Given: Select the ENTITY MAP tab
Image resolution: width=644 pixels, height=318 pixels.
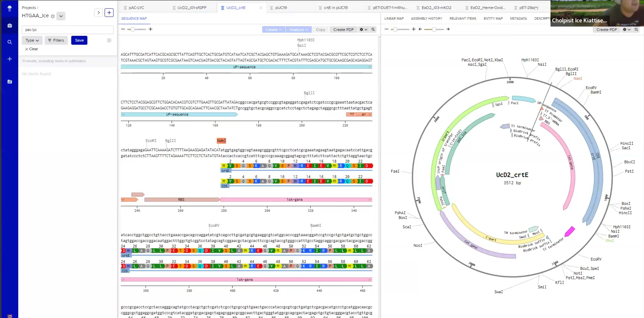Looking at the screenshot, I should [x=493, y=19].
